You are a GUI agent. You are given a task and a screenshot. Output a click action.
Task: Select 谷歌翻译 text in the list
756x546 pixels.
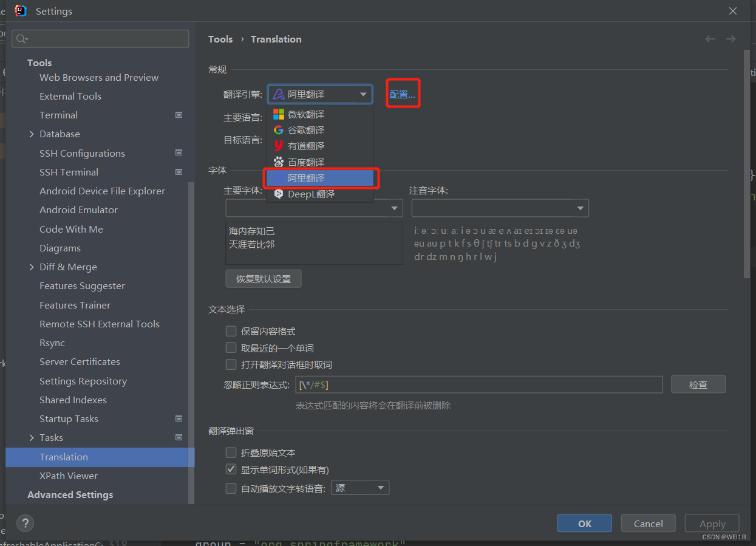click(306, 130)
